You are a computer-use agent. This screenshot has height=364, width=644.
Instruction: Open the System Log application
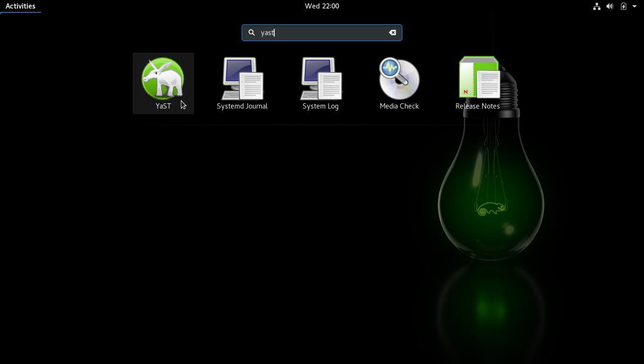point(321,83)
